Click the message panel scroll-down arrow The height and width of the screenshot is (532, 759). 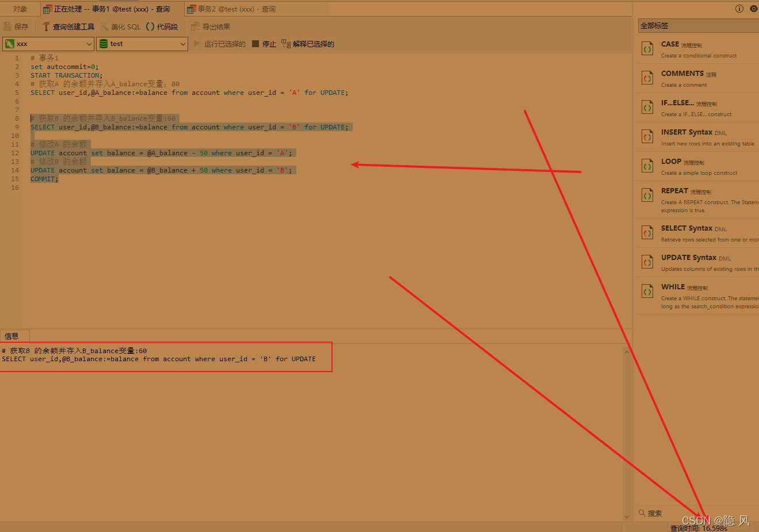coord(627,517)
